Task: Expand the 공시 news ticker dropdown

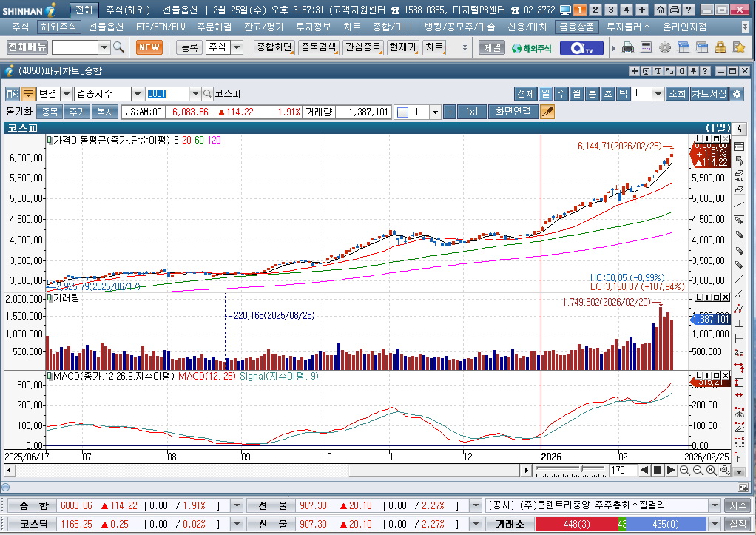Action: click(715, 505)
